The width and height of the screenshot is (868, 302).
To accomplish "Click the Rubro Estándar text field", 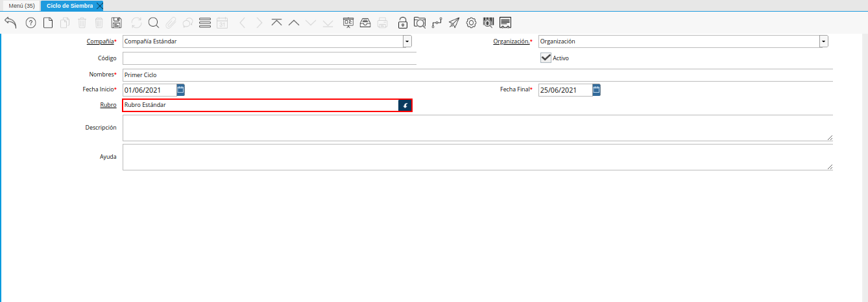I will [260, 105].
